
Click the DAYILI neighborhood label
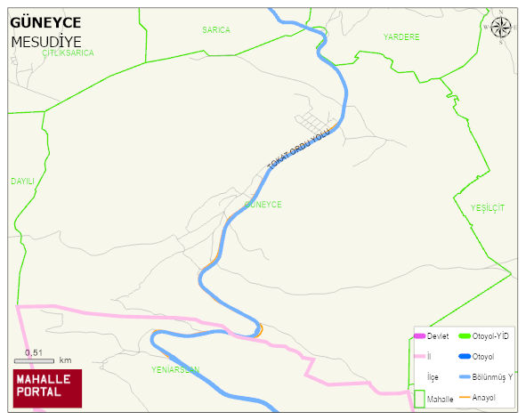coord(22,182)
